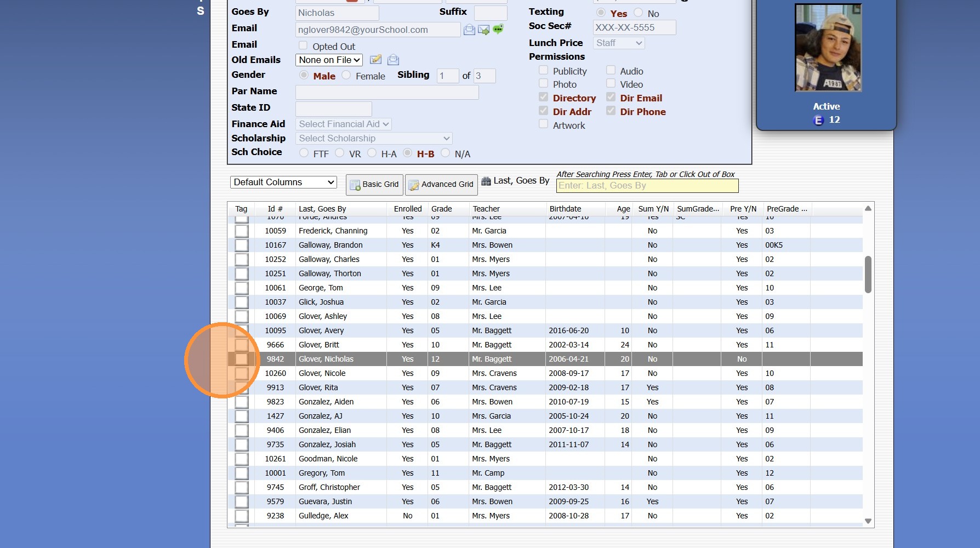Tick the Artwork permission checkbox

point(543,124)
